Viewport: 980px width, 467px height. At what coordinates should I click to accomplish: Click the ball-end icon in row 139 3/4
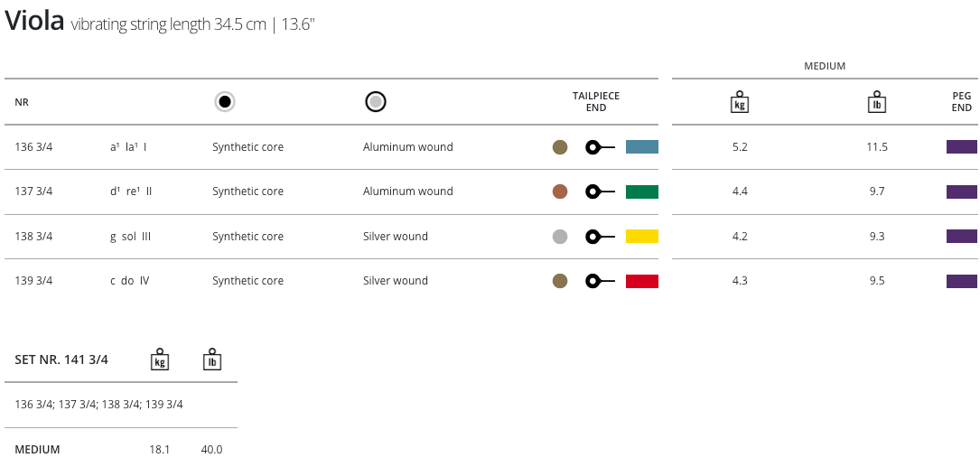click(x=598, y=281)
